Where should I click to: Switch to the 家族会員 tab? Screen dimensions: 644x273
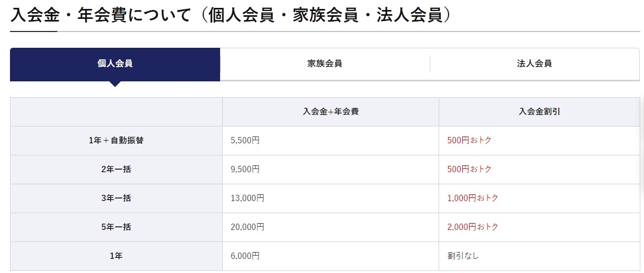point(325,64)
